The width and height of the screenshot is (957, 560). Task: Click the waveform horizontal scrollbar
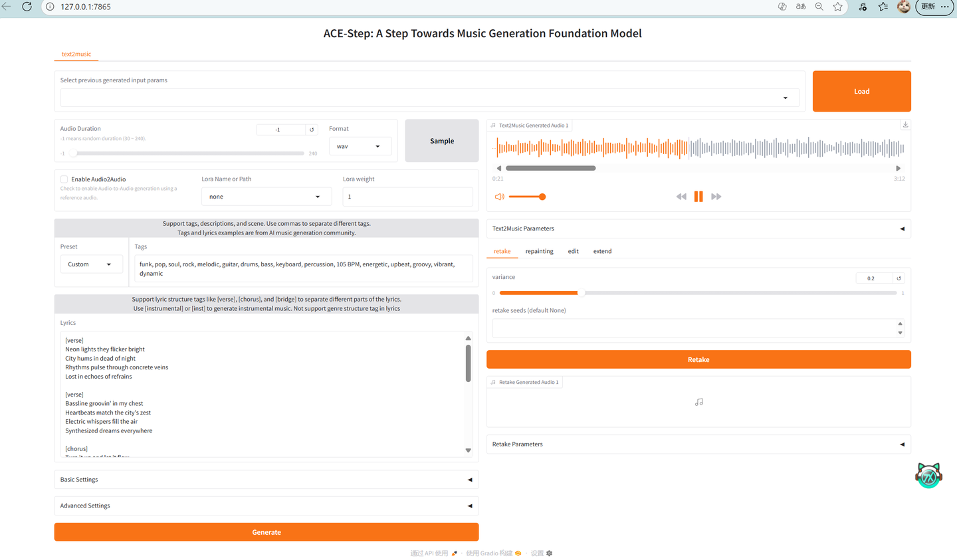551,168
